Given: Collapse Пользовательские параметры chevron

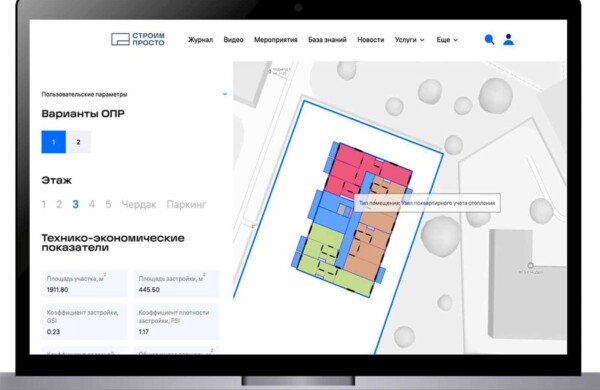Looking at the screenshot, I should tap(225, 94).
